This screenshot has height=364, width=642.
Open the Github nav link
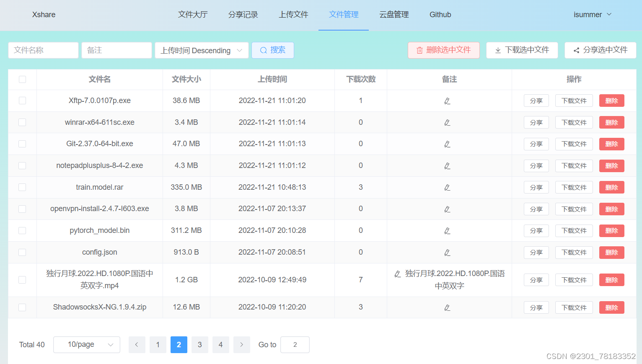coord(440,15)
